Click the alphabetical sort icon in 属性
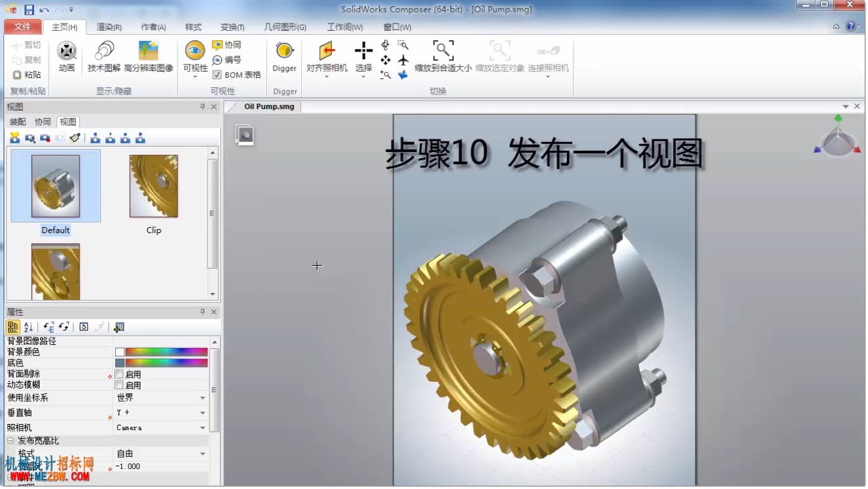The height and width of the screenshot is (489, 868). click(x=28, y=327)
